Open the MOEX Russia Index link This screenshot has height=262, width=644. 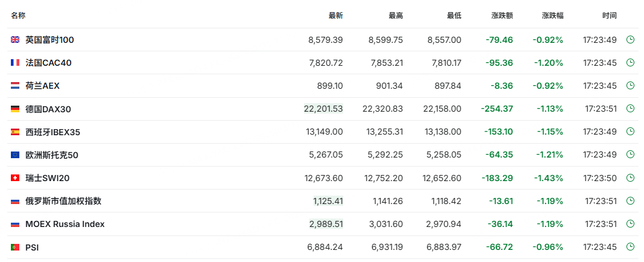65,224
